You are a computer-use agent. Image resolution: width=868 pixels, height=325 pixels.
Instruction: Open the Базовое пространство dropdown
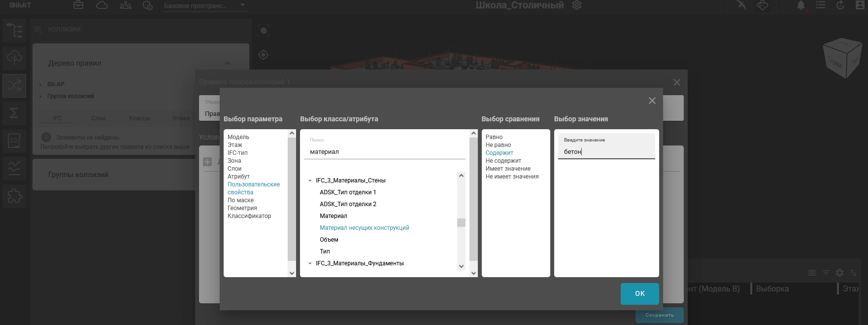204,6
